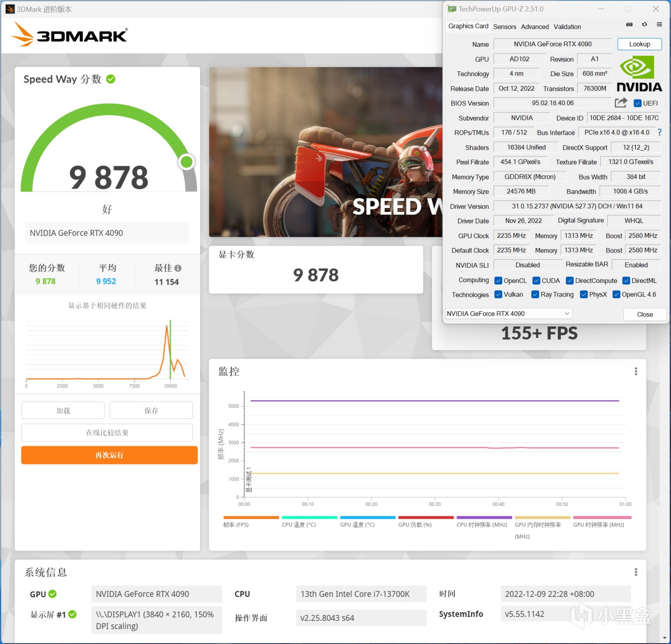Click the 时间 value 2022-12-09 22:28
The width and height of the screenshot is (671, 644).
[x=565, y=594]
